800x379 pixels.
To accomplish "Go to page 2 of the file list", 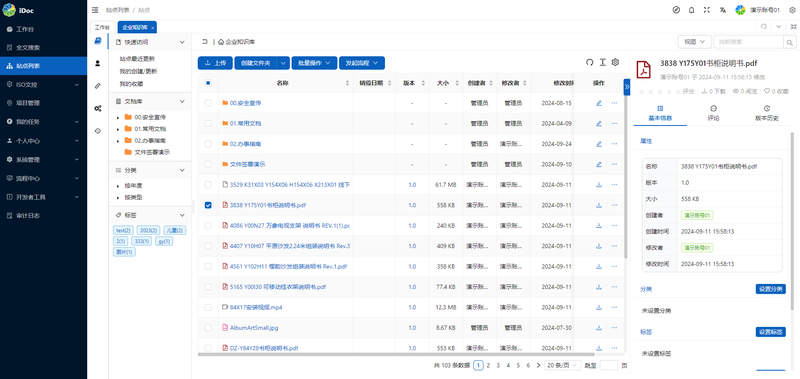I will pos(488,365).
